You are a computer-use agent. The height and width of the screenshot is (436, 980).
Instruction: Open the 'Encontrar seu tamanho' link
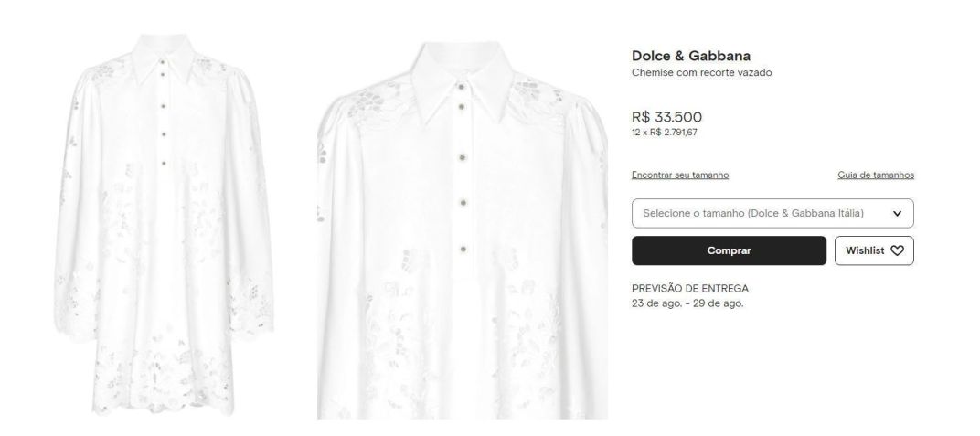(x=680, y=175)
